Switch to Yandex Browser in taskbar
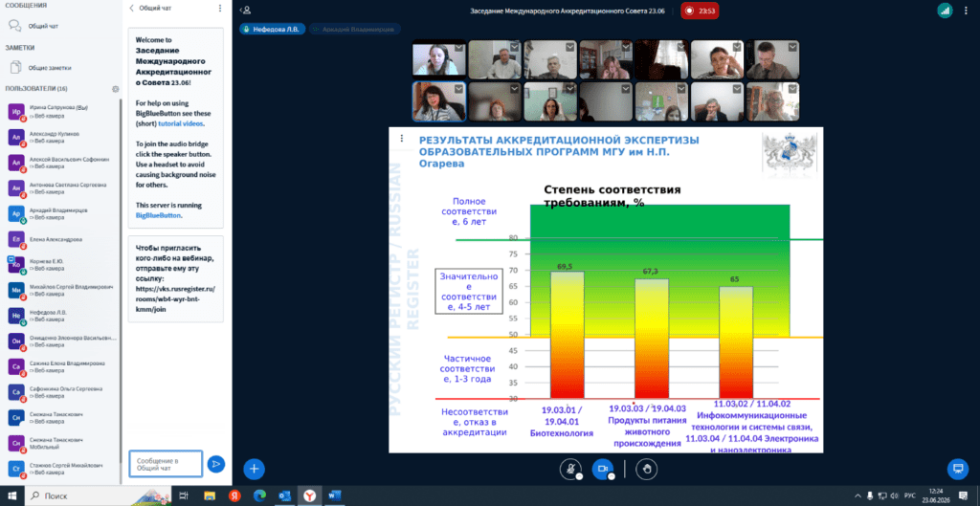980x506 pixels. point(309,496)
